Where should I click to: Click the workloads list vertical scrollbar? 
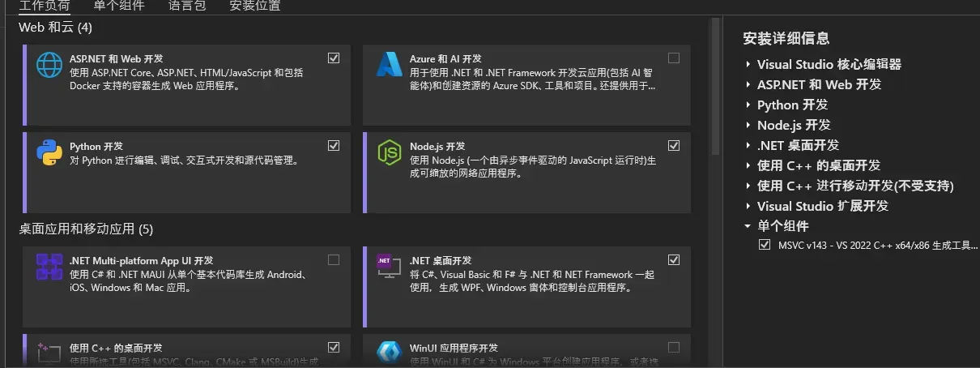pos(715,87)
